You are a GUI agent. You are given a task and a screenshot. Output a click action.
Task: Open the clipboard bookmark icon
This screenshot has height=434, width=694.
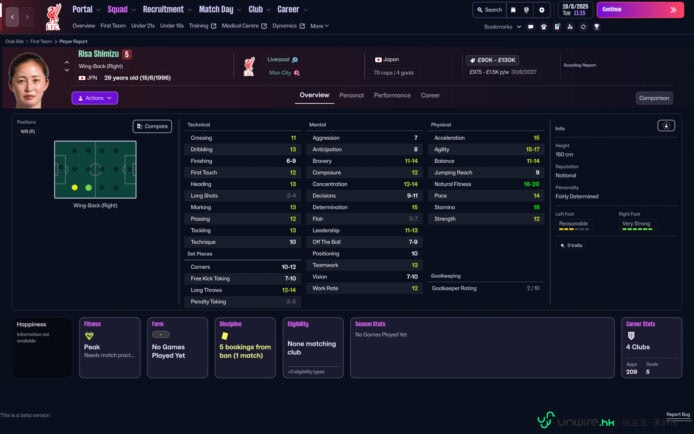click(557, 27)
